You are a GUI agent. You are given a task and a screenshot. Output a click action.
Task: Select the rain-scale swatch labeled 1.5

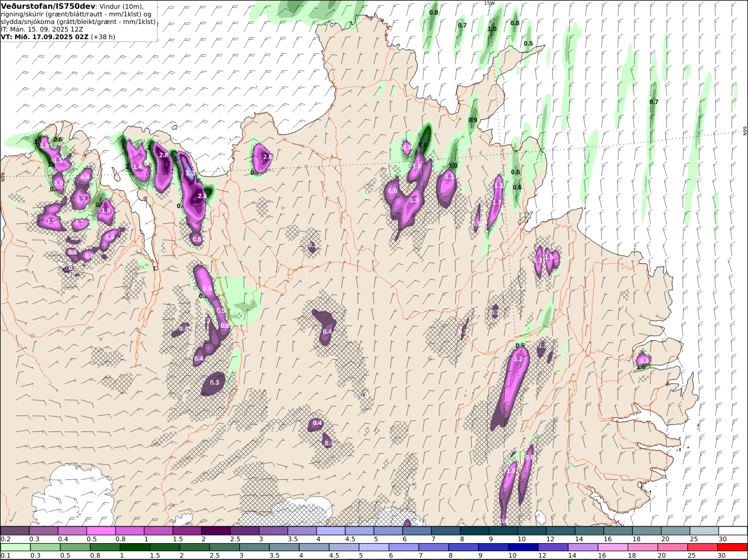pos(164,547)
